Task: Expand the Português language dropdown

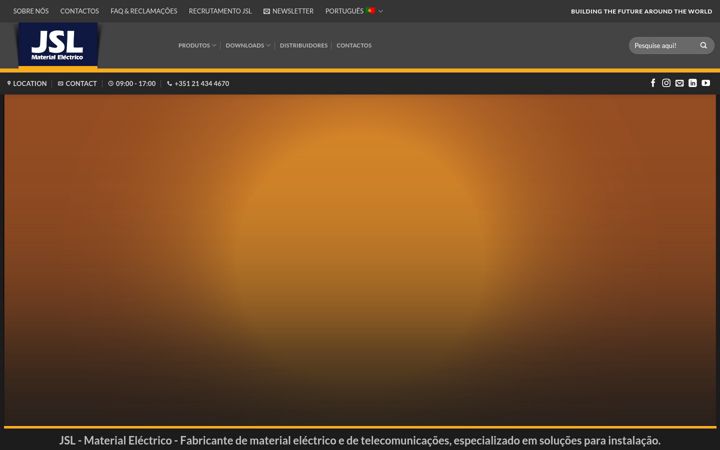Action: [354, 11]
